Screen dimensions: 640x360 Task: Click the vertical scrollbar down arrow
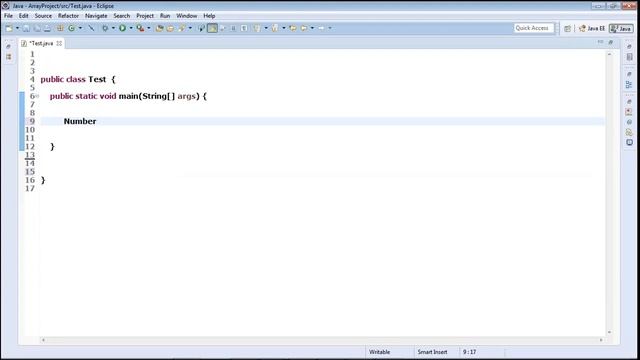(609, 332)
